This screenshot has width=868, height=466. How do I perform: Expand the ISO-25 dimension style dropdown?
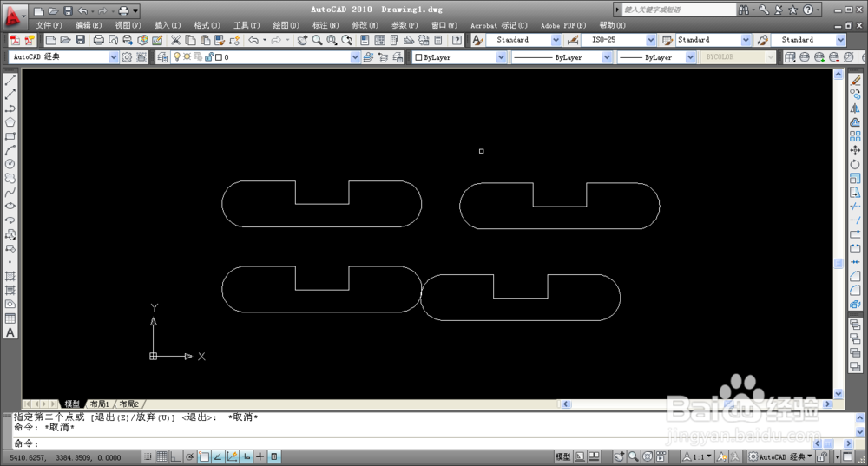click(651, 40)
